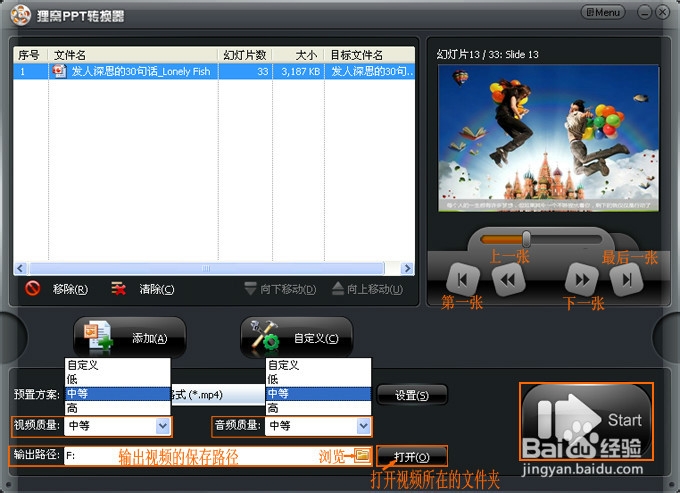Click the Add (添加) file button
The height and width of the screenshot is (493, 680).
(x=130, y=337)
